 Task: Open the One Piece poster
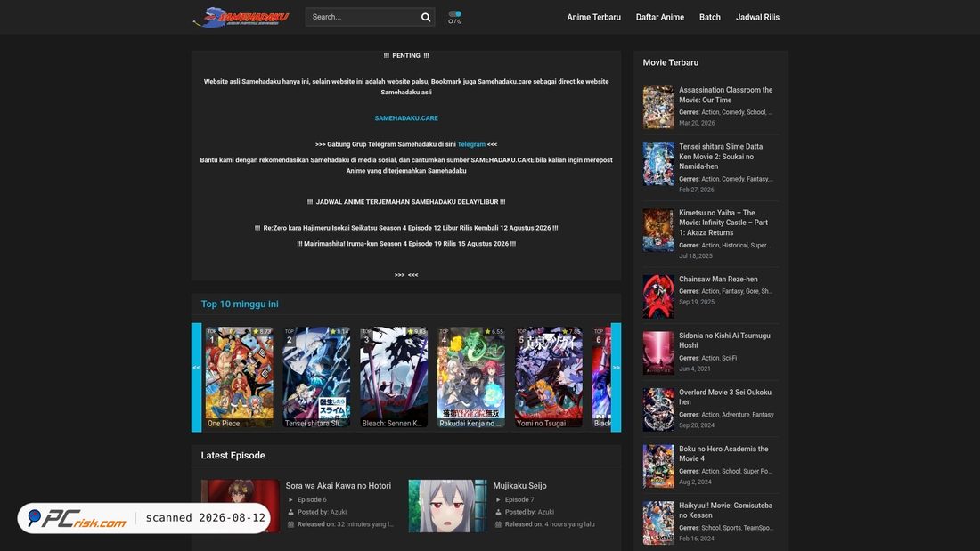pos(240,377)
